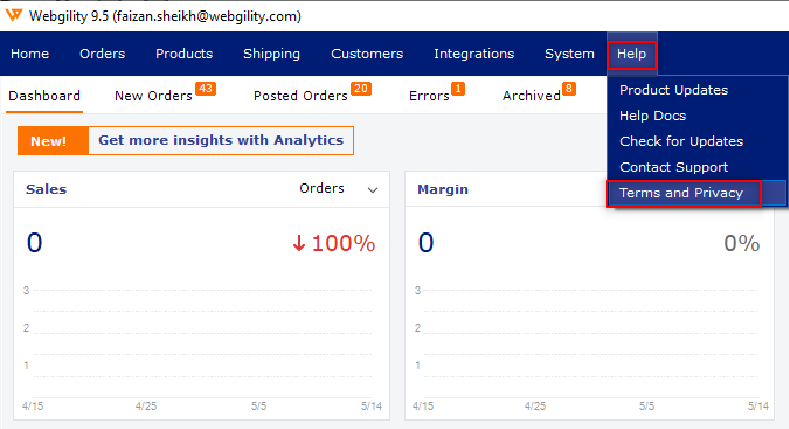Image resolution: width=789 pixels, height=429 pixels.
Task: Open the Home menu
Action: (x=30, y=53)
